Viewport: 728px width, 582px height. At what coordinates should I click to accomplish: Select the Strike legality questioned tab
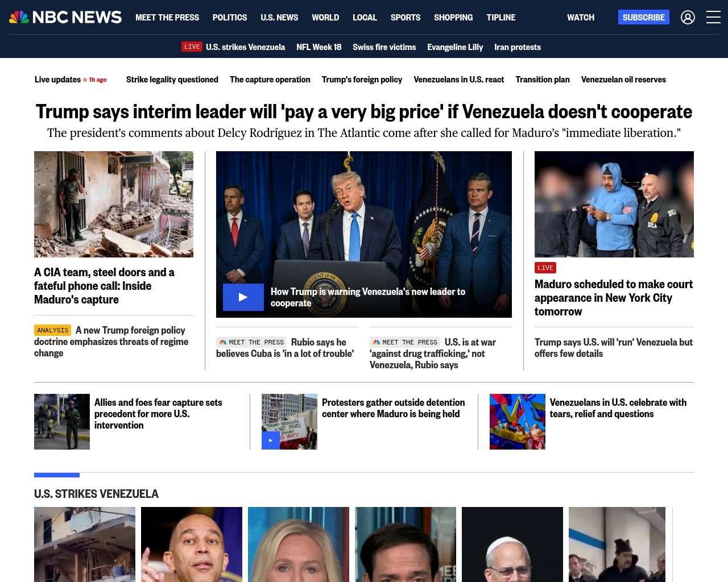(172, 80)
